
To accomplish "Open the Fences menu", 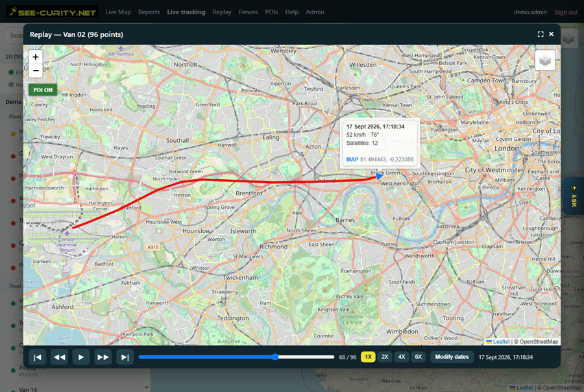I will (x=248, y=12).
